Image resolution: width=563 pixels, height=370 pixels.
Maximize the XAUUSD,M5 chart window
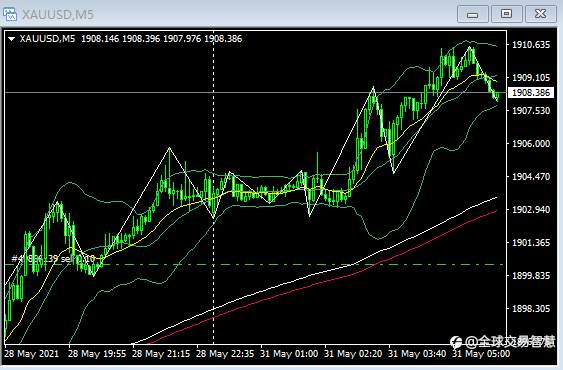506,14
